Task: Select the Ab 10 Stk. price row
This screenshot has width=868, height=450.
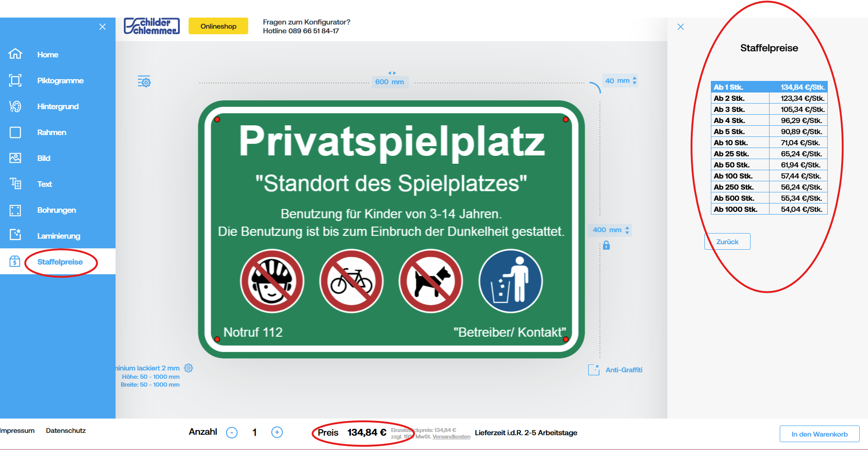Action: tap(769, 142)
